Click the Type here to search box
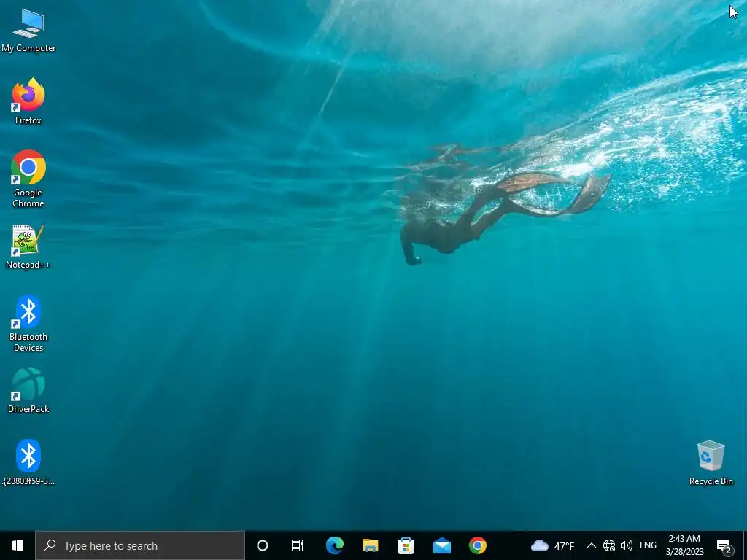Image resolution: width=747 pixels, height=560 pixels. (x=140, y=545)
